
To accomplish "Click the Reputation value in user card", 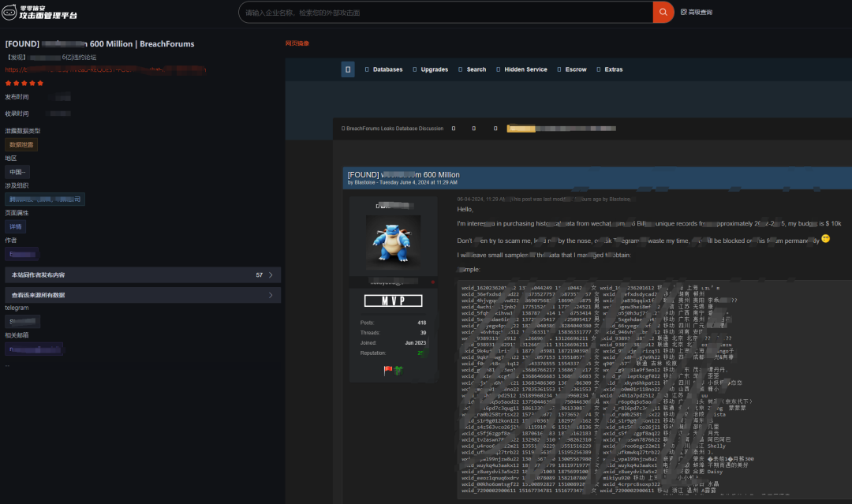I will click(420, 353).
